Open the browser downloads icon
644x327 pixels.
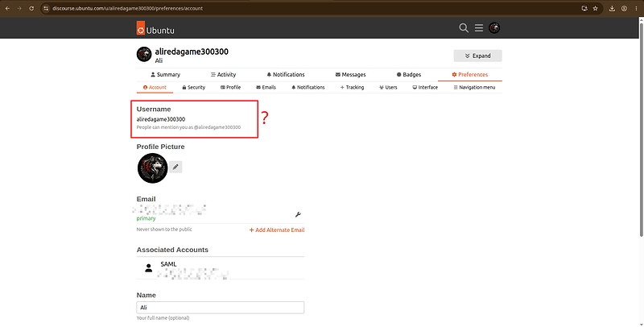click(612, 8)
